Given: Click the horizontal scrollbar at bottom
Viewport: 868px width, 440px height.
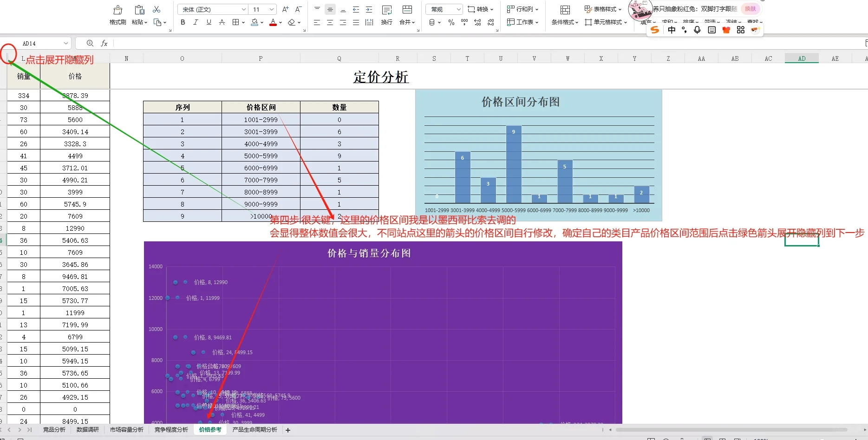Looking at the screenshot, I should pyautogui.click(x=731, y=430).
